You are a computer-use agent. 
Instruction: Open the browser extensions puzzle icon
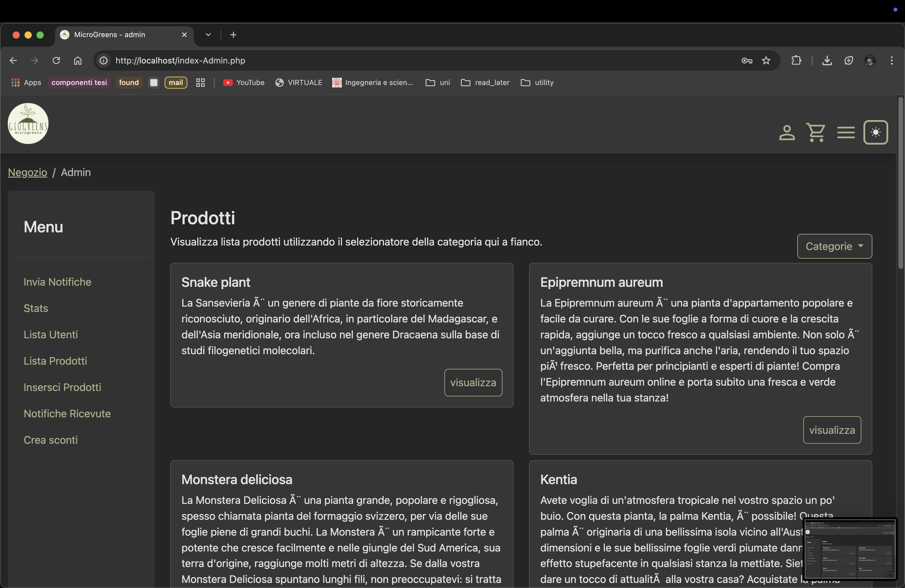click(x=796, y=60)
